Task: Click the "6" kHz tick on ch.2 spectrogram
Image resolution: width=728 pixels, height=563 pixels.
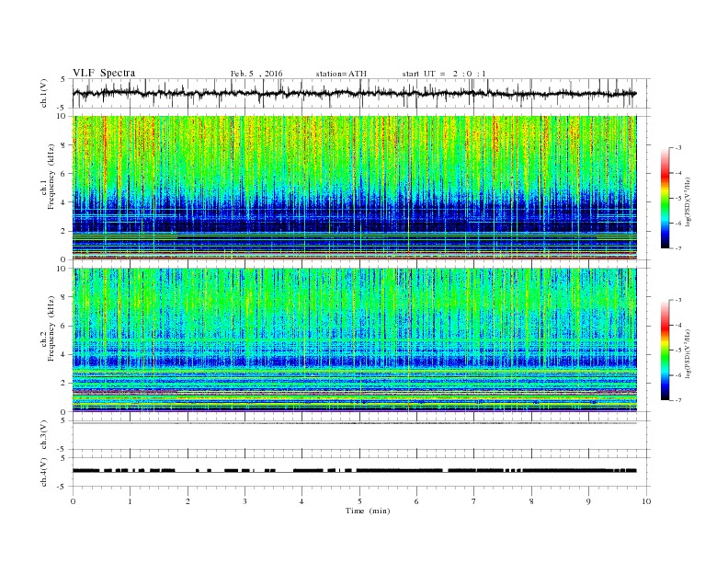Action: [x=64, y=326]
